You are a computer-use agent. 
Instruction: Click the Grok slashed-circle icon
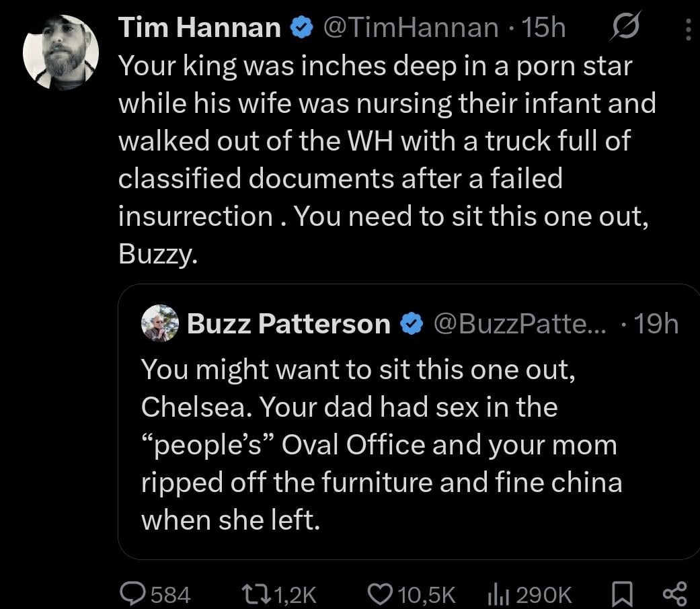(x=625, y=27)
